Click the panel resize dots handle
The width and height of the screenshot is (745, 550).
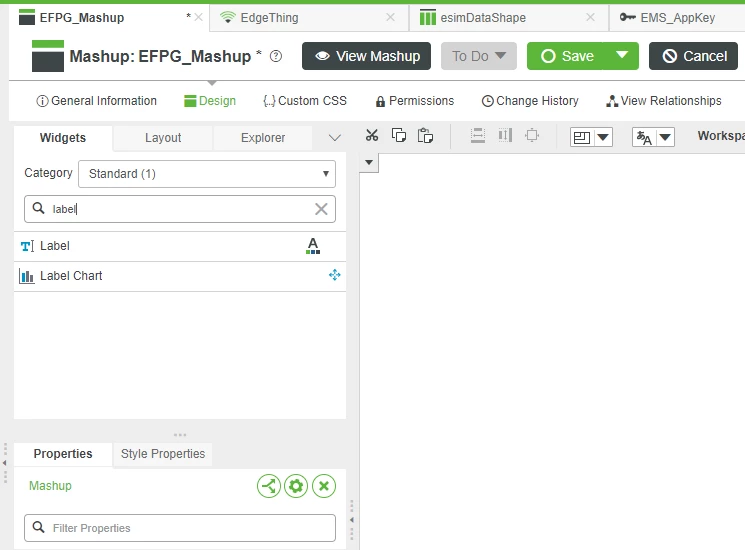point(180,435)
